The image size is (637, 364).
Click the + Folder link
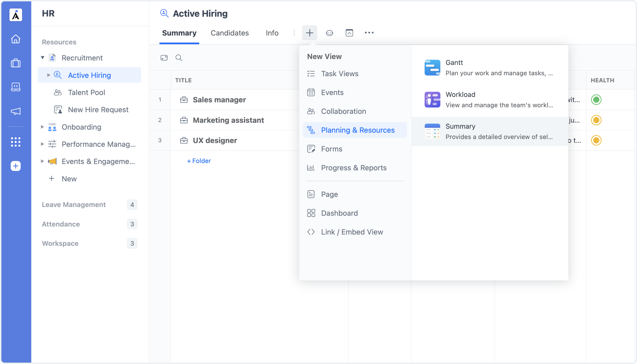coord(199,161)
